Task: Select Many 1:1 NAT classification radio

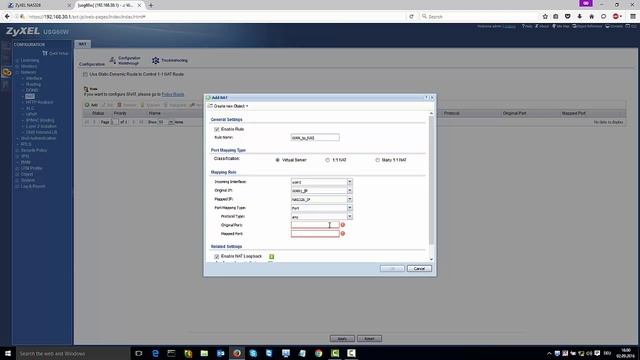Action: 378,160
